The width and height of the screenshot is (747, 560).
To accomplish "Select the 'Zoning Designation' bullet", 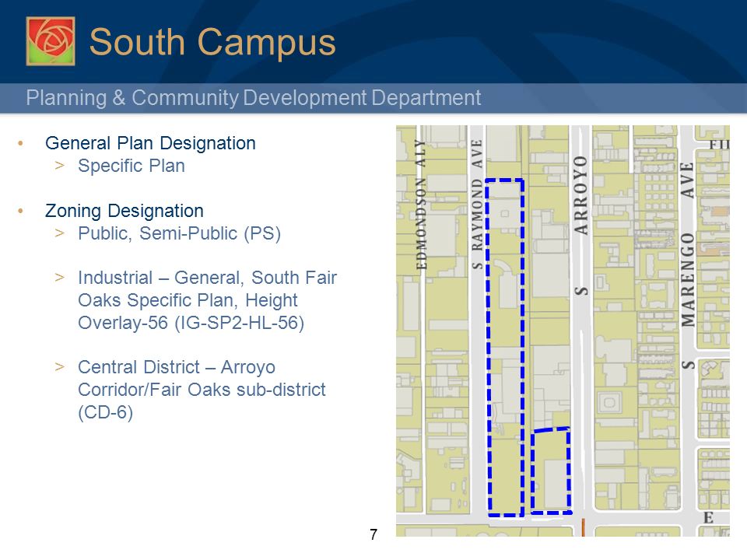I will tap(124, 211).
